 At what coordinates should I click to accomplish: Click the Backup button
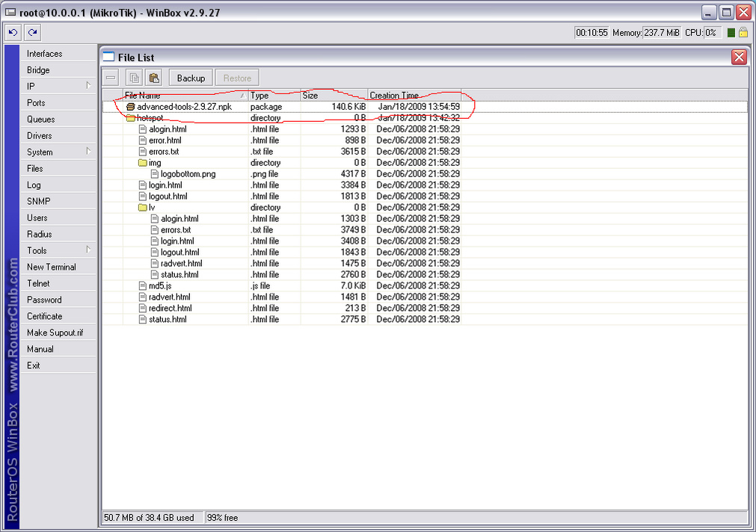tap(191, 78)
